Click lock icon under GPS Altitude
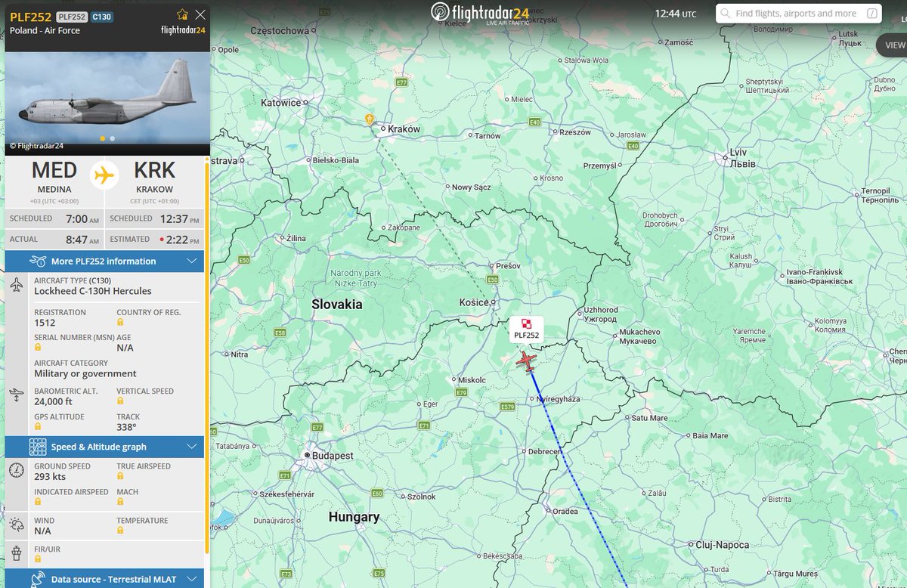This screenshot has width=907, height=588. coord(38,427)
